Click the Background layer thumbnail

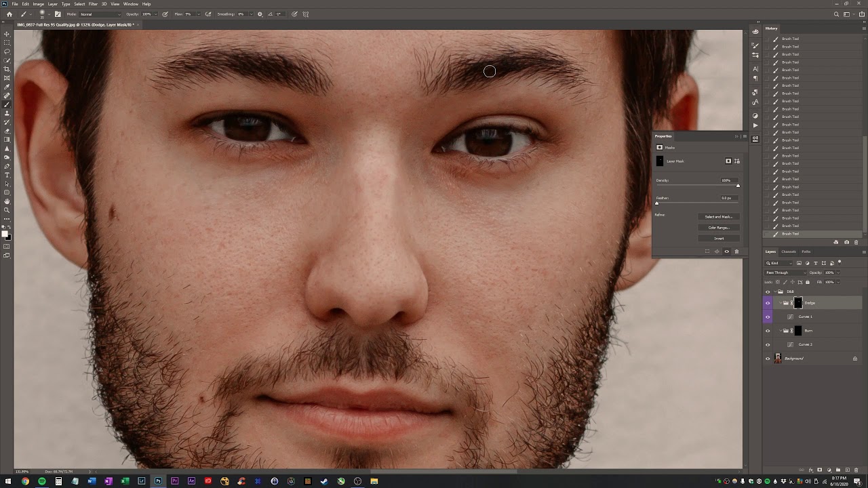[778, 359]
